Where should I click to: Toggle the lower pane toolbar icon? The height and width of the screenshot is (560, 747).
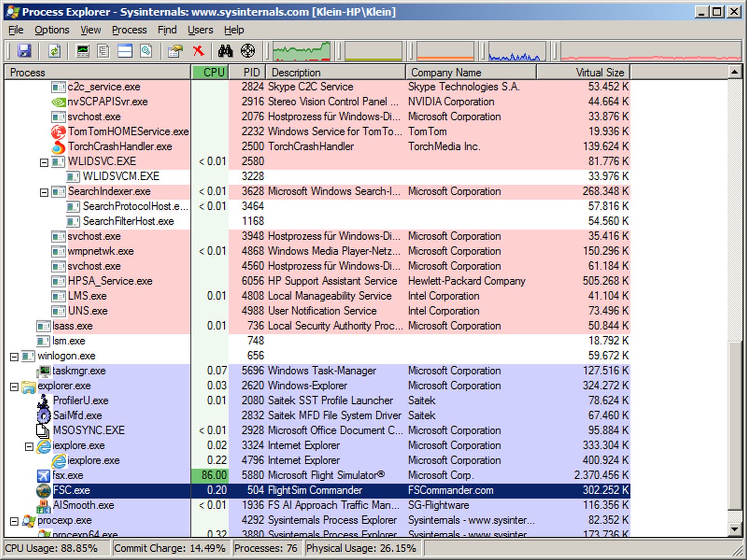[125, 51]
